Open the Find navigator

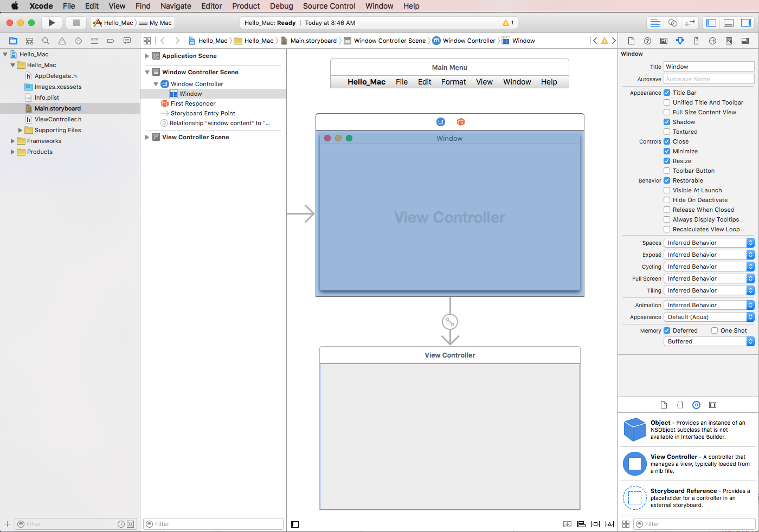tap(46, 41)
